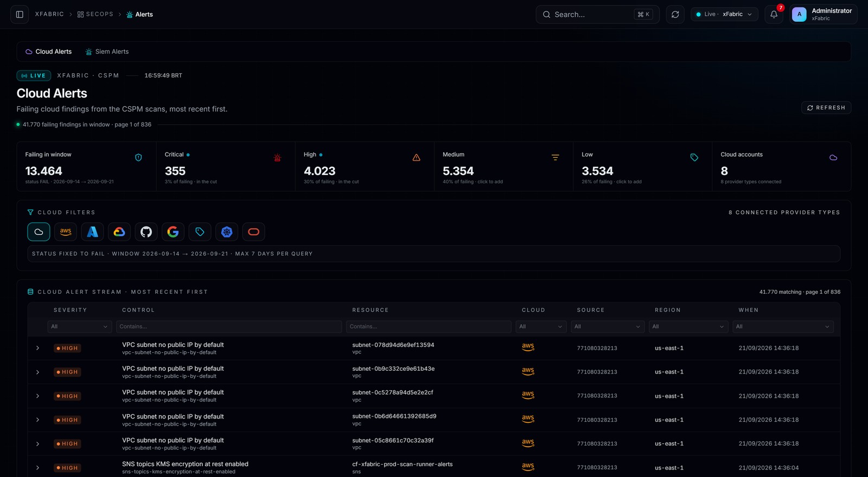
Task: Click the search magnifier icon
Action: [546, 15]
